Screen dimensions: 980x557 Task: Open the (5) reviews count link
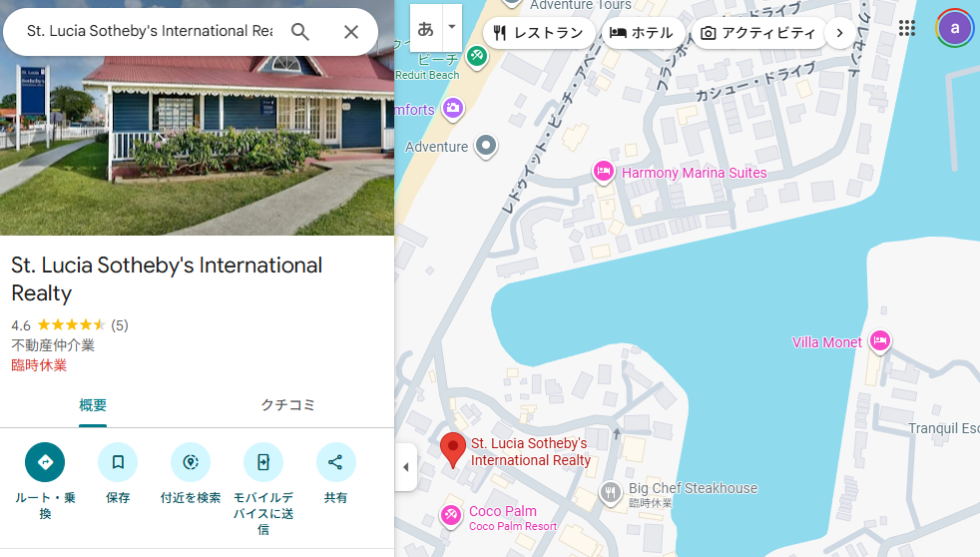pyautogui.click(x=120, y=325)
